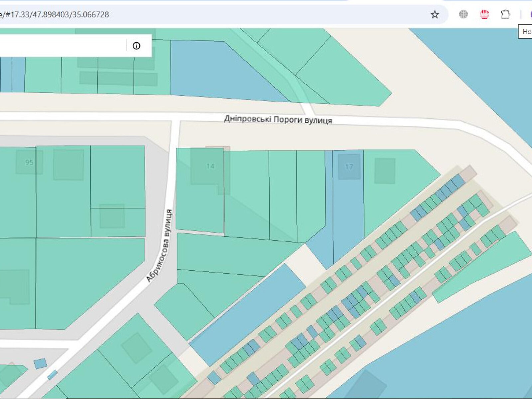Bookmark this page with the star icon

pyautogui.click(x=435, y=14)
